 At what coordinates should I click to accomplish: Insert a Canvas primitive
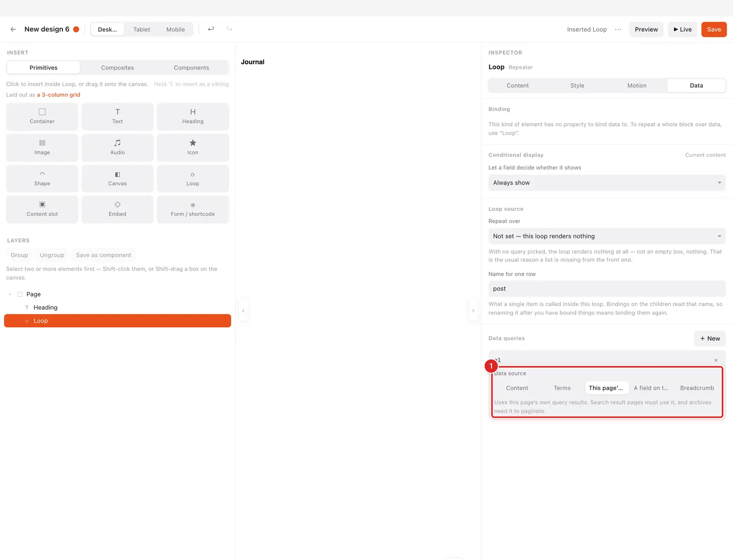pos(117,179)
